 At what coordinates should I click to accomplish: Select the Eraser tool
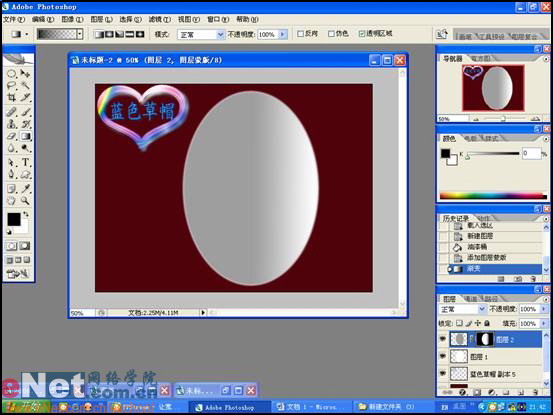(12, 136)
